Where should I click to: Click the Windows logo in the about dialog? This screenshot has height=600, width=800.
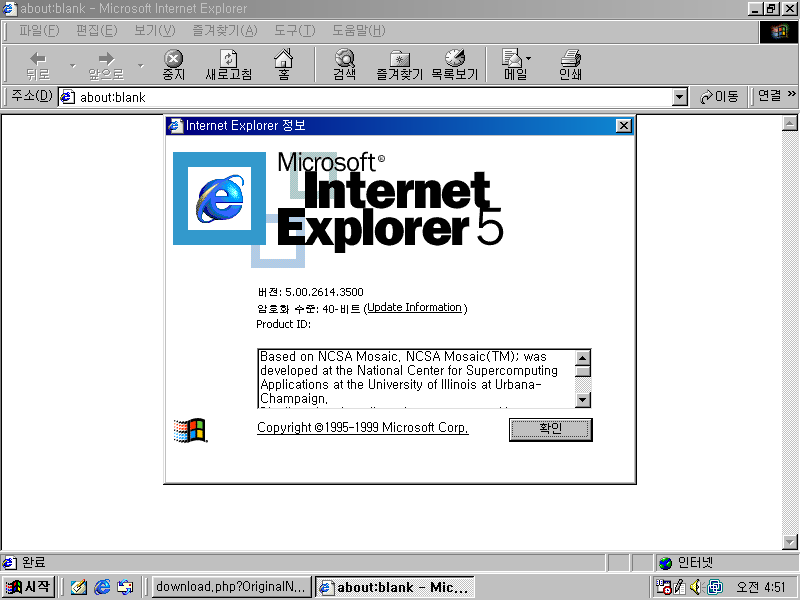[190, 431]
